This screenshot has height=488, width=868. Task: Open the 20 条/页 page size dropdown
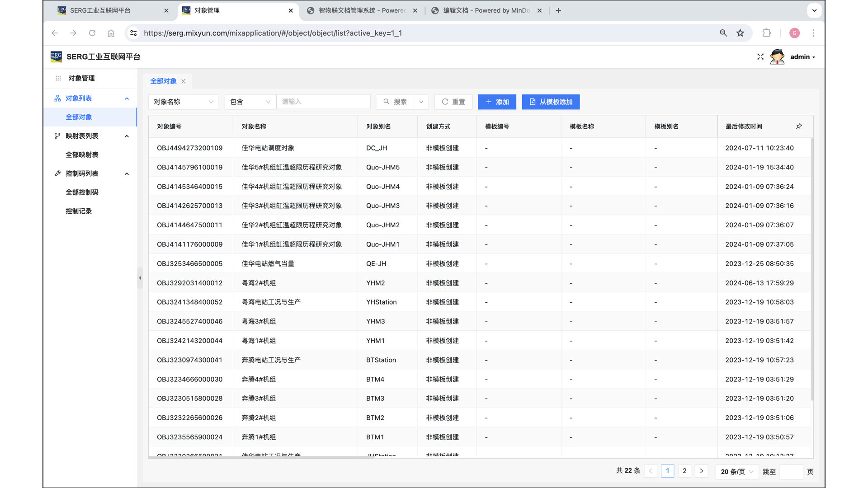click(x=736, y=471)
